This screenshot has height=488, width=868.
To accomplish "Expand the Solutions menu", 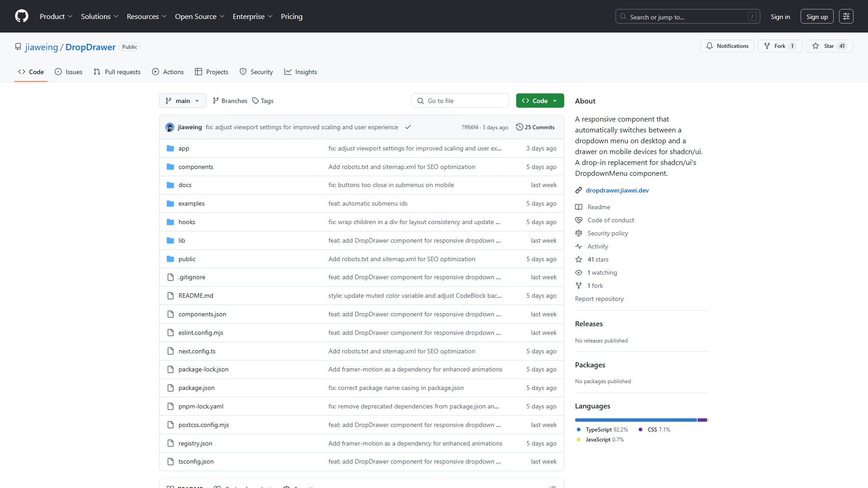I will coord(99,16).
